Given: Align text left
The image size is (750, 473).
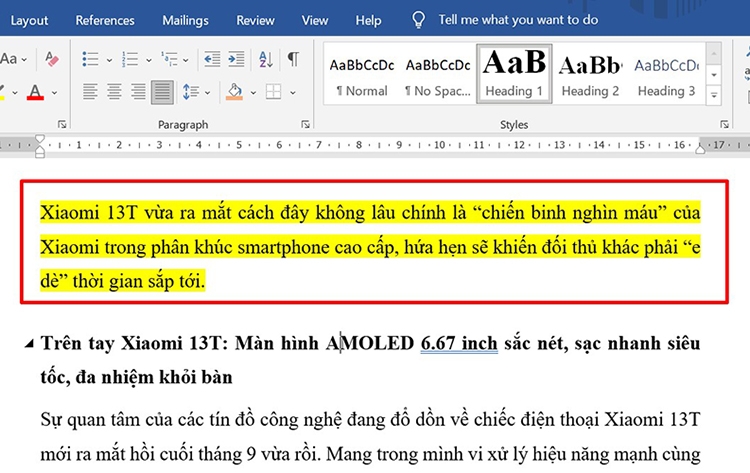Looking at the screenshot, I should pos(90,91).
